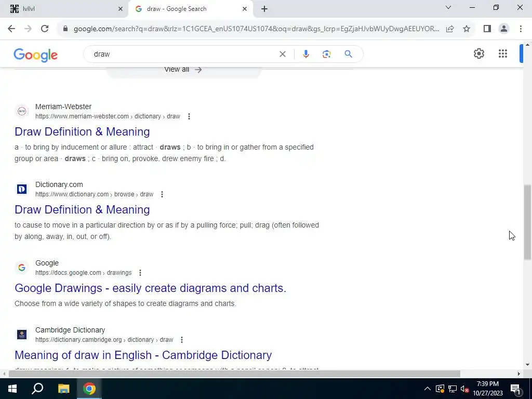
Task: Click the lock icon in the address bar
Action: tap(65, 29)
